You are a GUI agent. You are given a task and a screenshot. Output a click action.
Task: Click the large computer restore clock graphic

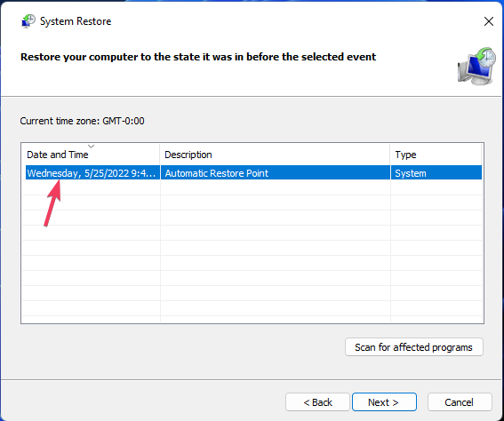[476, 67]
